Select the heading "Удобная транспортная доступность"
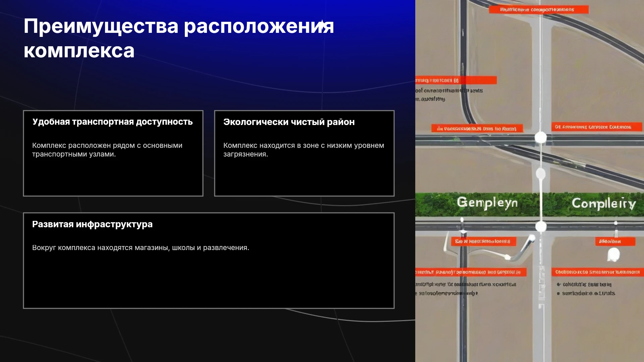The image size is (644, 362). (x=112, y=122)
